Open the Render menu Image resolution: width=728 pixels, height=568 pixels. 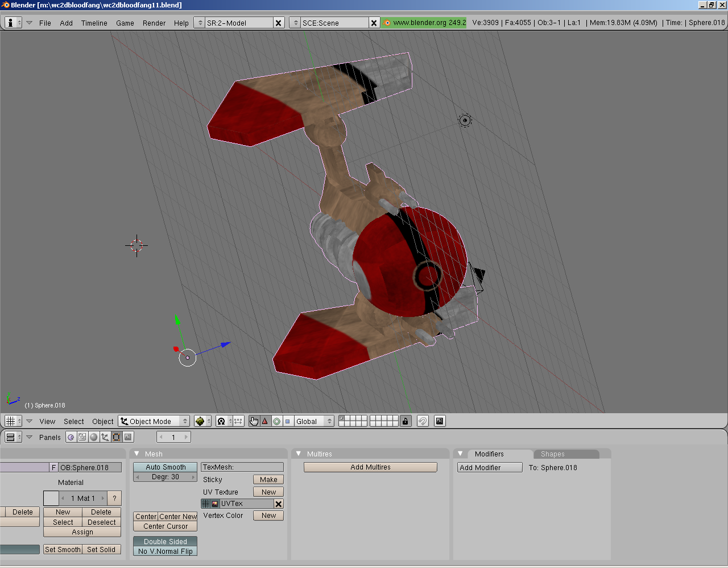click(x=154, y=23)
